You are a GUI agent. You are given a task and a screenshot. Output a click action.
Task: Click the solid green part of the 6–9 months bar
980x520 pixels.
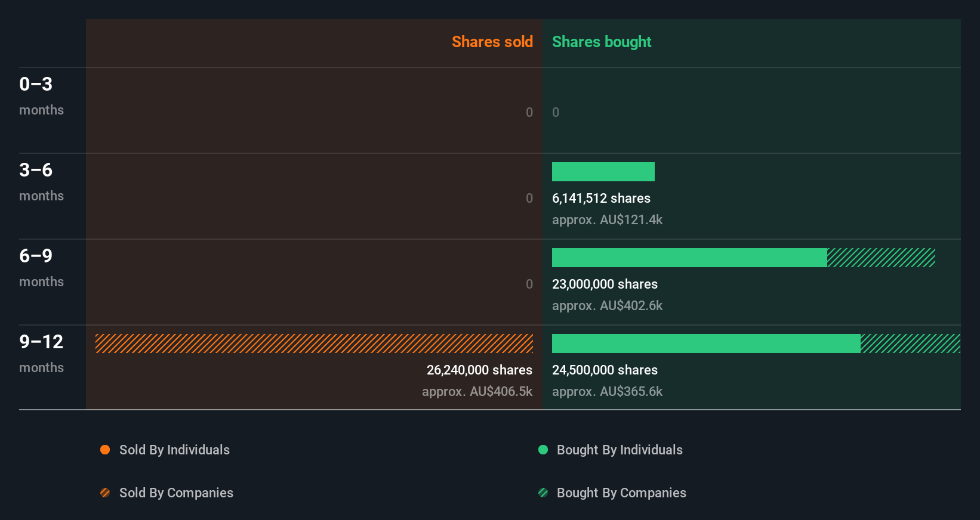tap(689, 258)
